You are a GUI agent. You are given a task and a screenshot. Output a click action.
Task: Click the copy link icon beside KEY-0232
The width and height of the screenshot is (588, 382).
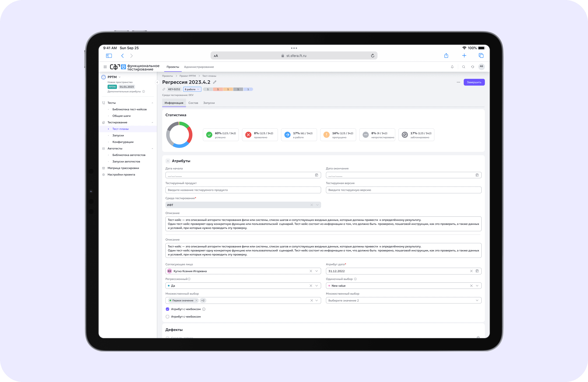[164, 89]
